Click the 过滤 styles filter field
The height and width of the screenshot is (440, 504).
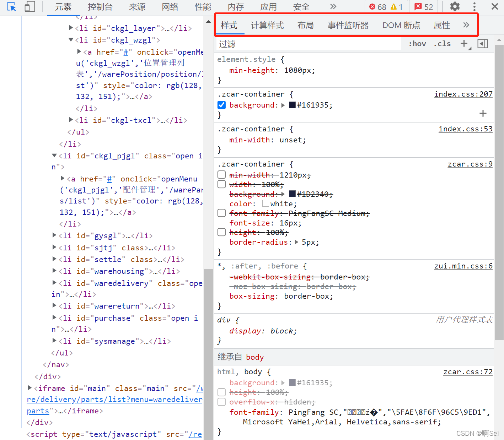coord(309,44)
